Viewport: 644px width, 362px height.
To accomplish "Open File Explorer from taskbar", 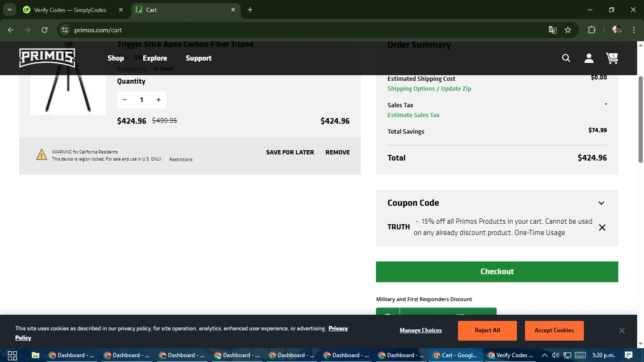I will tap(35, 355).
